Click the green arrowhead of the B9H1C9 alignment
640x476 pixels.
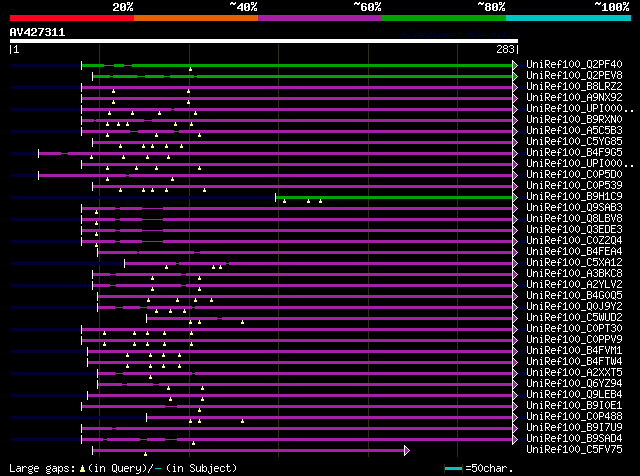pyautogui.click(x=515, y=198)
